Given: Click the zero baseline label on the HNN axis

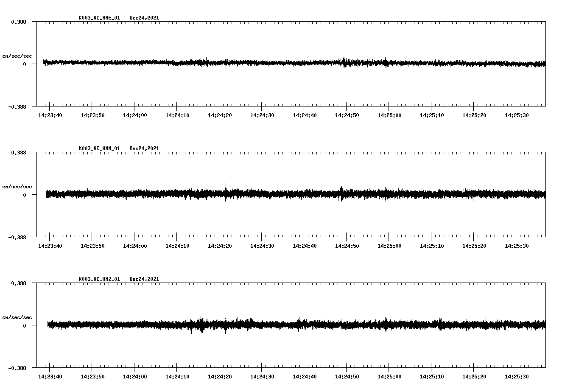Looking at the screenshot, I should [x=25, y=195].
